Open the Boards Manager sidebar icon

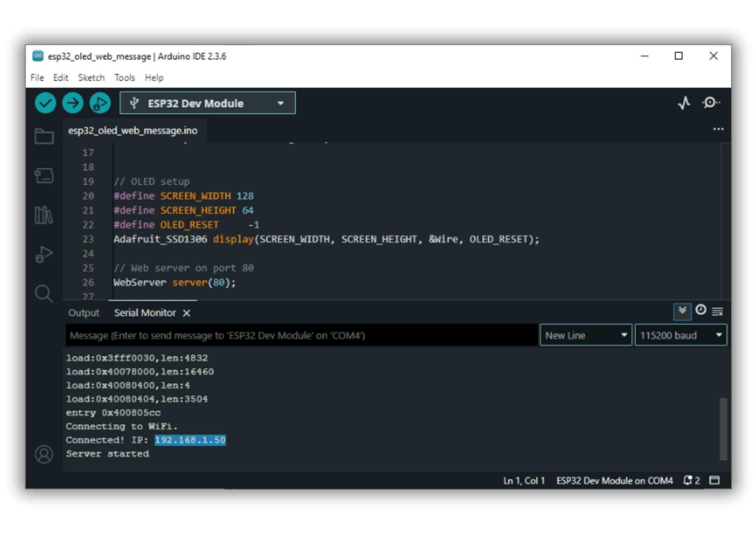coord(44,175)
